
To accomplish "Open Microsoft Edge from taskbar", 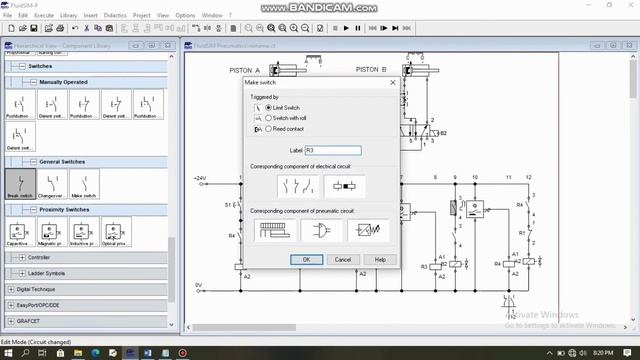I will tap(96, 353).
